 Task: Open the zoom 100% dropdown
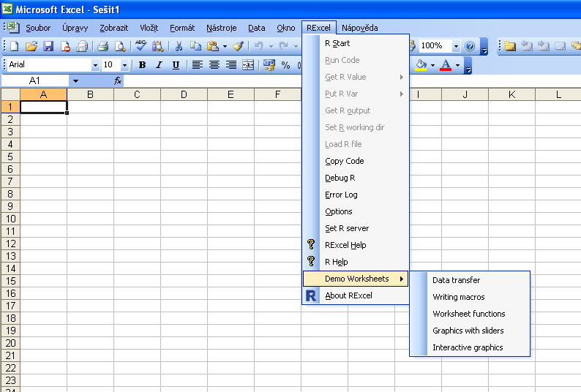456,46
